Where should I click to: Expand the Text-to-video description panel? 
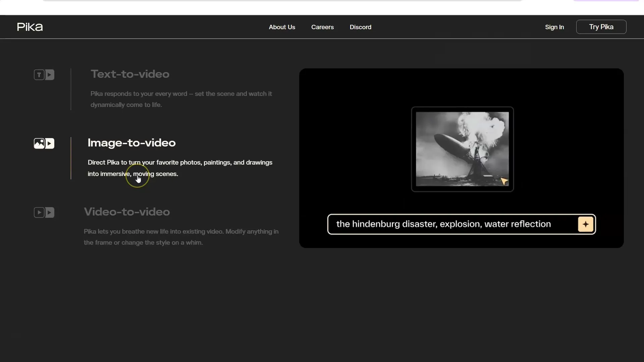[129, 74]
